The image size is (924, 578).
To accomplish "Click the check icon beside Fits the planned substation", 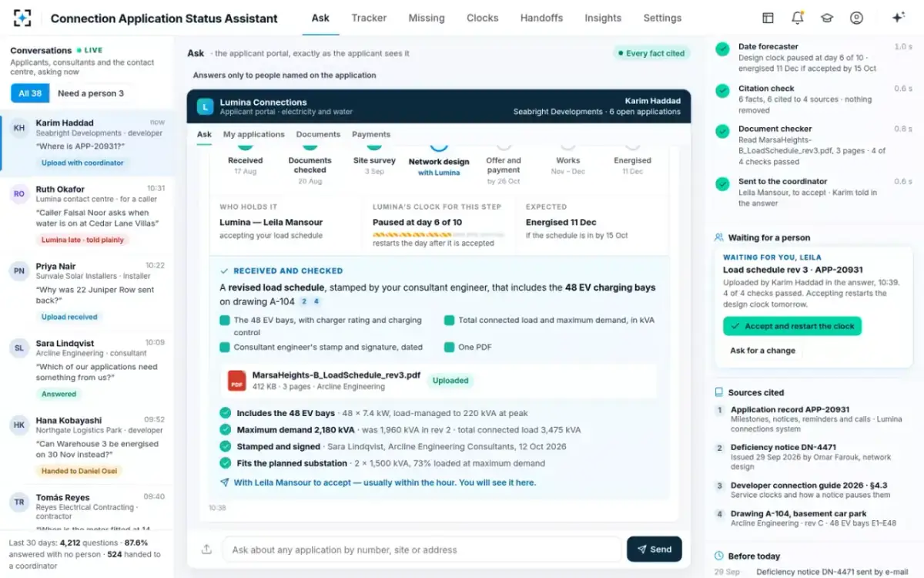I will [x=225, y=463].
